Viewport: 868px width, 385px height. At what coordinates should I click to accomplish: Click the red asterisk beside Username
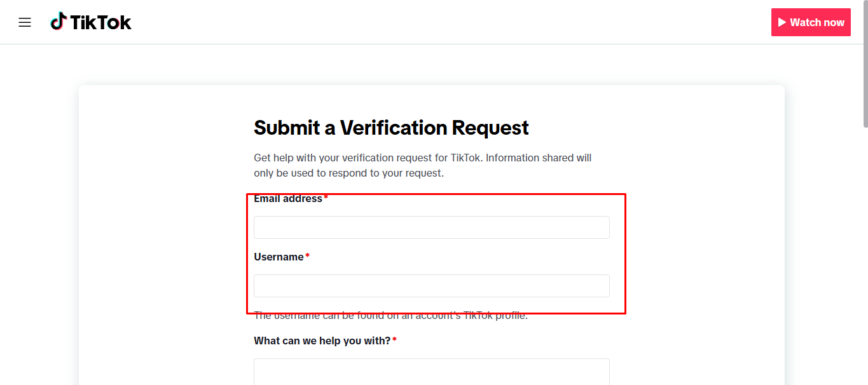(x=307, y=255)
